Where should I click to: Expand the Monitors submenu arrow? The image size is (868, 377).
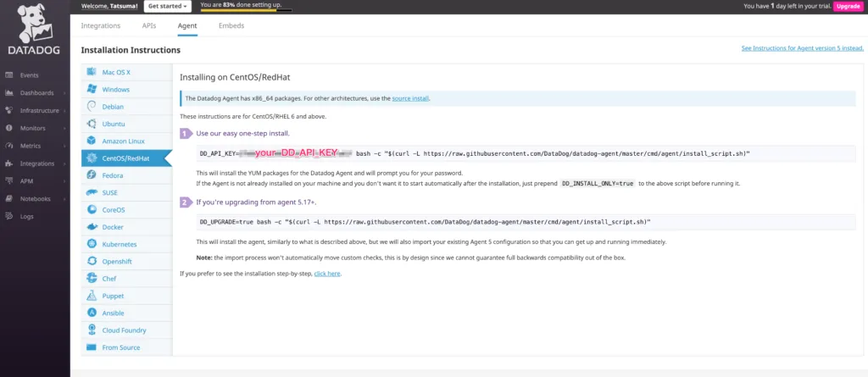64,129
